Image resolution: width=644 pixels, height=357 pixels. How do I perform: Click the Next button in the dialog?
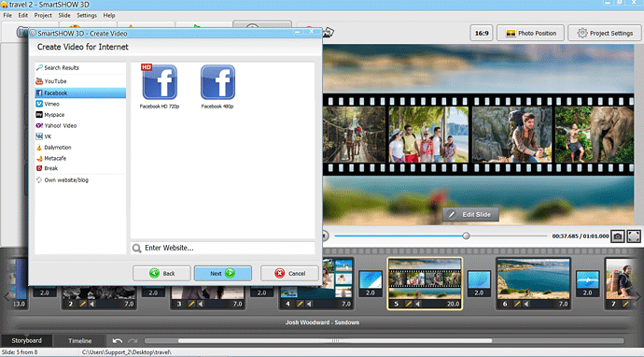[223, 273]
